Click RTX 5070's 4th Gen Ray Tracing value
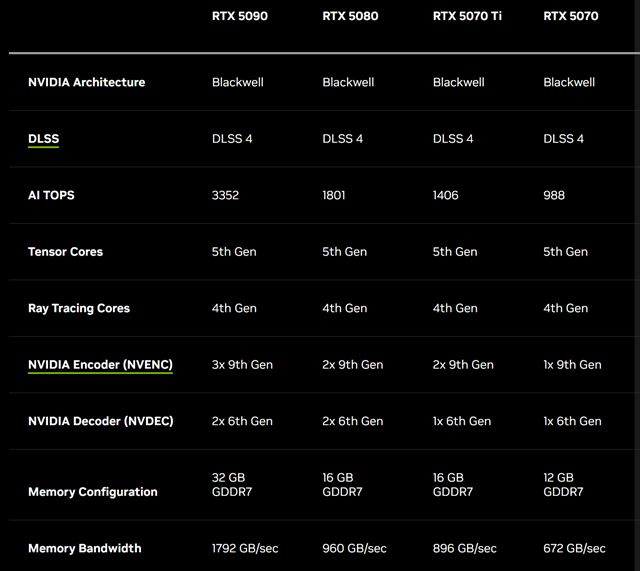 point(565,308)
